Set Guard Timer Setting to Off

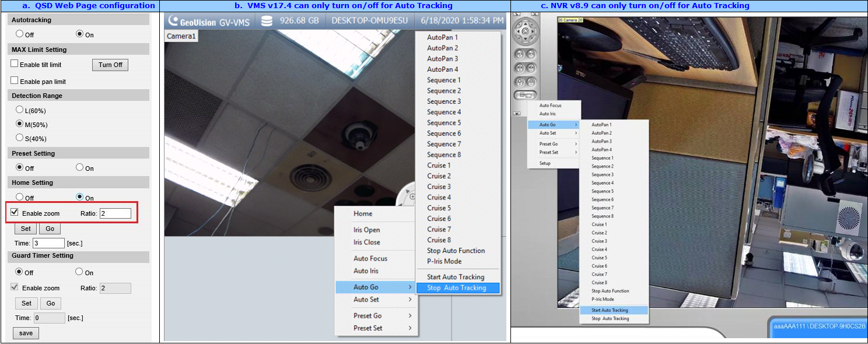coord(19,272)
